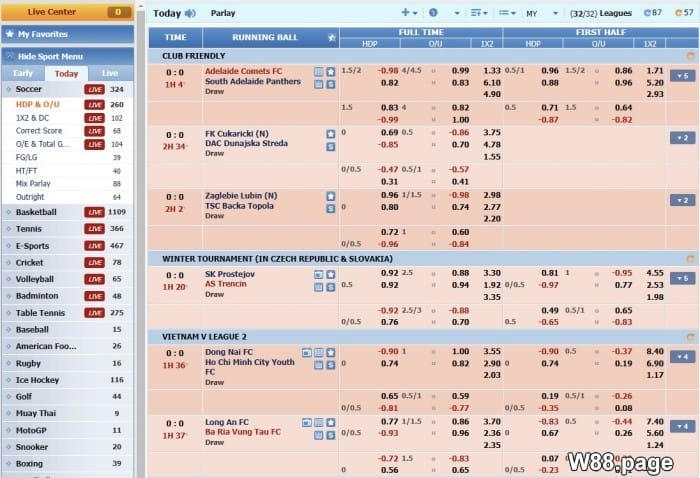Open live stream icon for SK Prostejov match
The image size is (700, 478).
click(318, 274)
